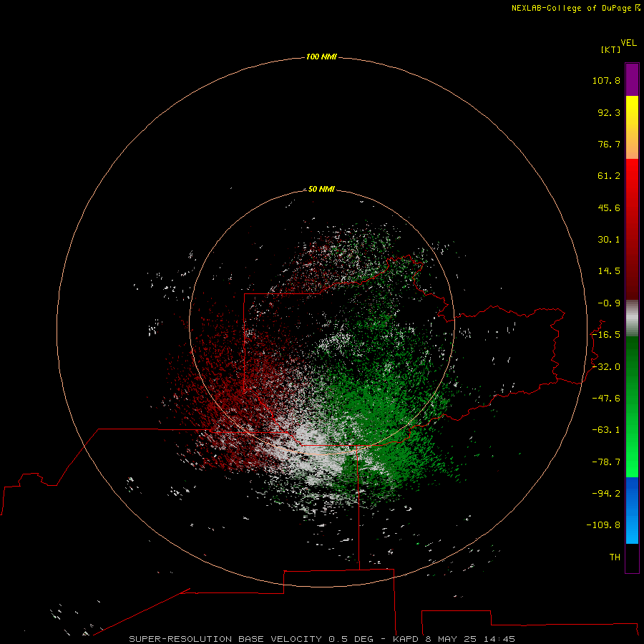Click the green segment of the color bar
Viewport: 644px width, 644px height.
[632, 406]
